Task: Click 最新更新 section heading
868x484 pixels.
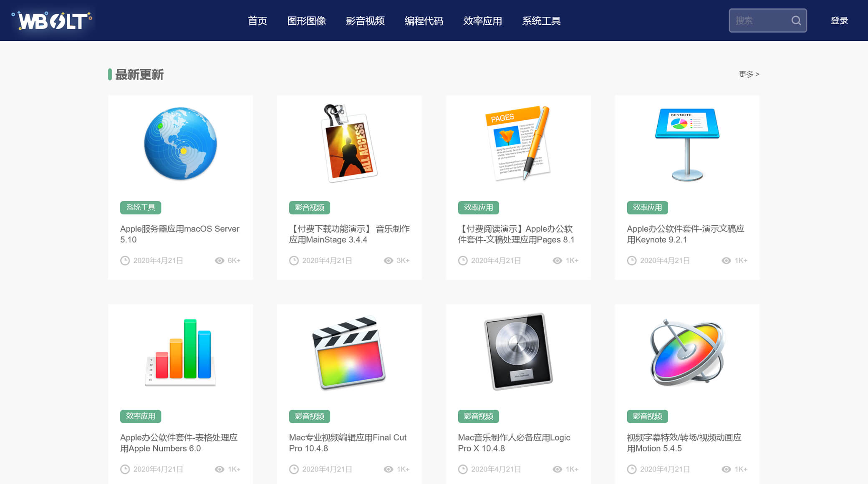Action: [x=139, y=75]
